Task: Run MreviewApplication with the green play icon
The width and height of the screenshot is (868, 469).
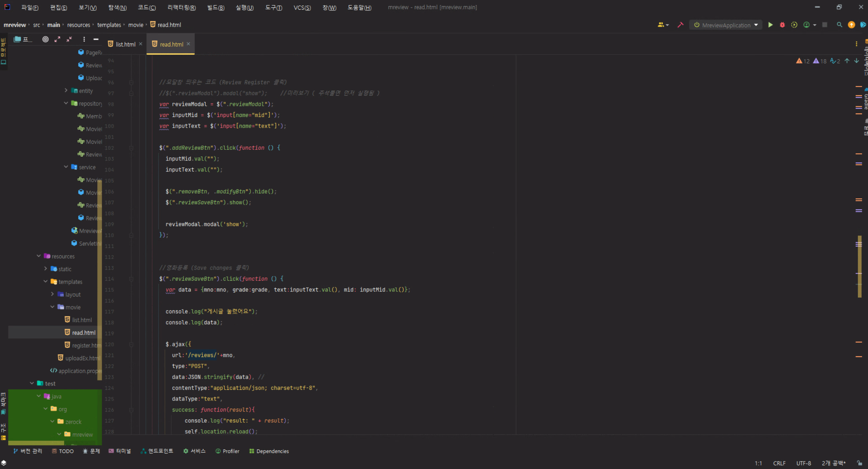Action: point(770,25)
